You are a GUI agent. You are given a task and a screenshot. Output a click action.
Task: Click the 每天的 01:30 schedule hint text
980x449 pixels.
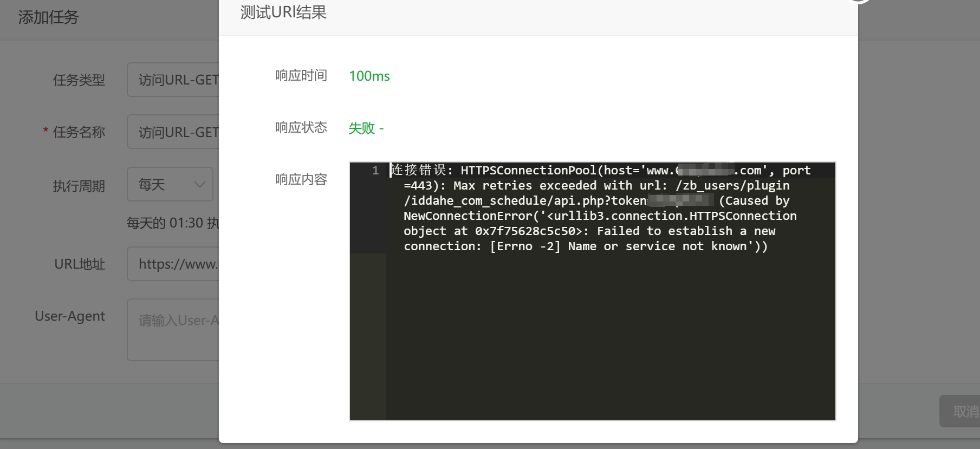coord(173,223)
